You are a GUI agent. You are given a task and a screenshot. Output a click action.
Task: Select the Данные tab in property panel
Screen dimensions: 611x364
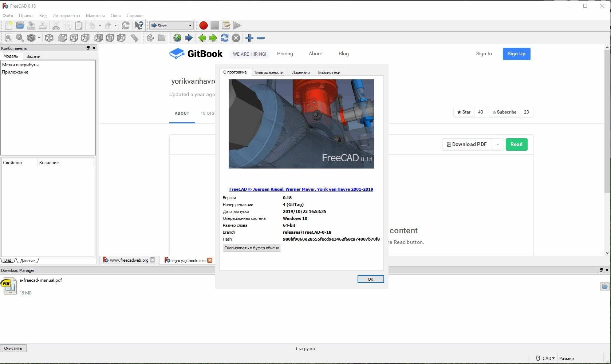point(28,261)
